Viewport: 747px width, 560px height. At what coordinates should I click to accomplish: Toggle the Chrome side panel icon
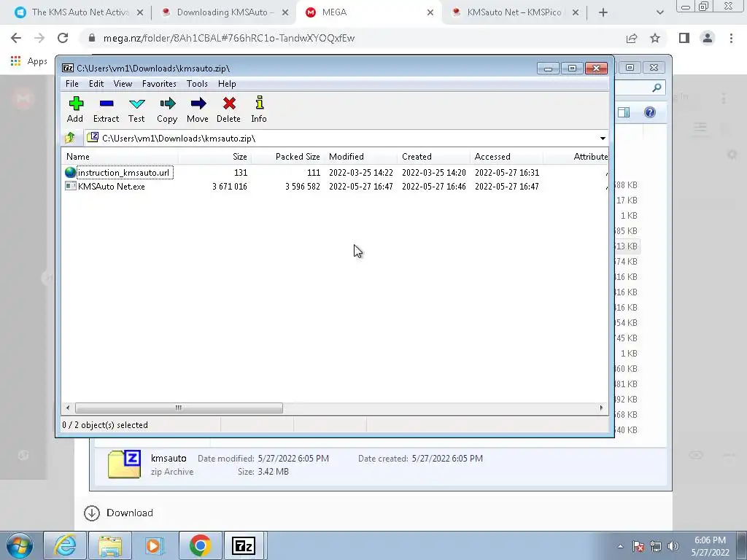684,38
